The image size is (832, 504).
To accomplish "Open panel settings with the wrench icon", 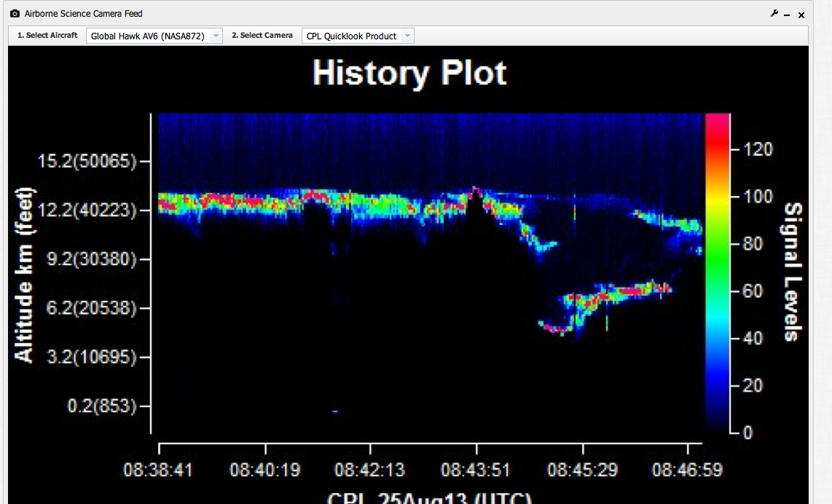I will point(774,14).
